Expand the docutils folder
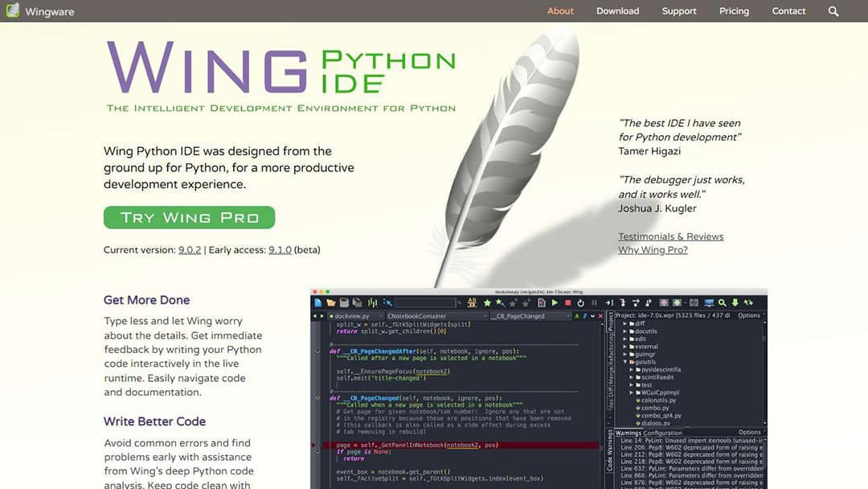The image size is (868, 489). [x=625, y=331]
